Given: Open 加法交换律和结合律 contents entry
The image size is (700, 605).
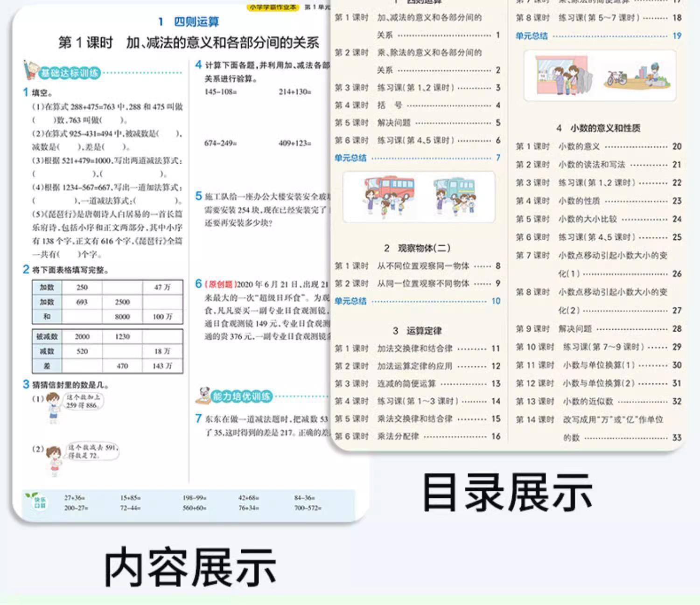Looking at the screenshot, I should click(414, 348).
